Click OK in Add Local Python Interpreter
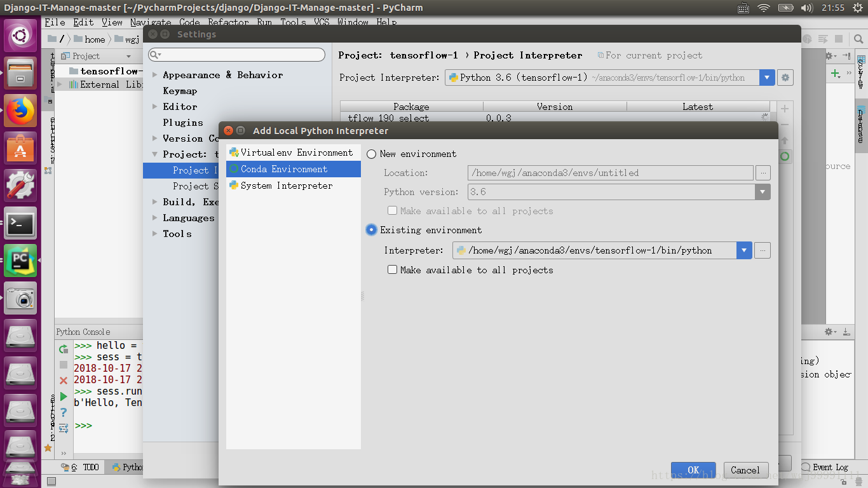This screenshot has height=488, width=868. click(x=693, y=470)
